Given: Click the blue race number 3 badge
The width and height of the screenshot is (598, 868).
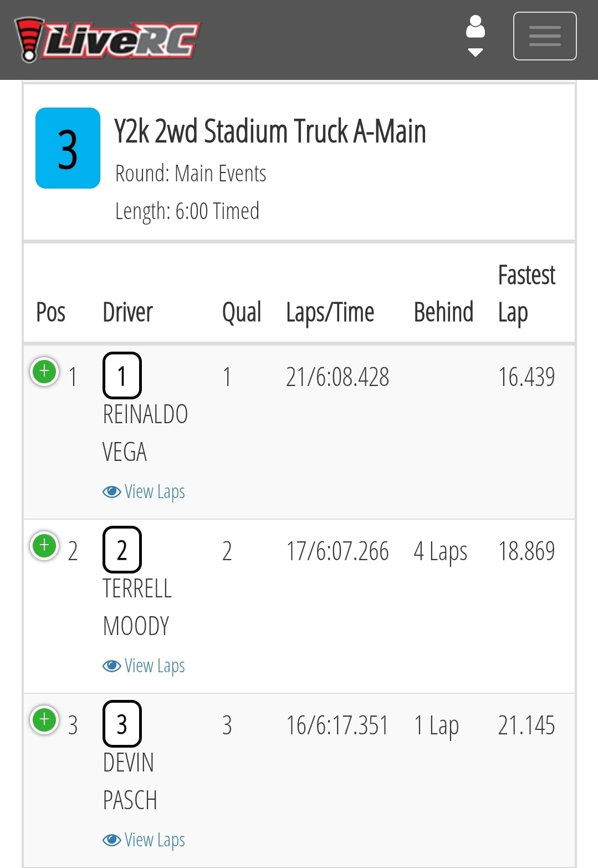Looking at the screenshot, I should click(68, 148).
